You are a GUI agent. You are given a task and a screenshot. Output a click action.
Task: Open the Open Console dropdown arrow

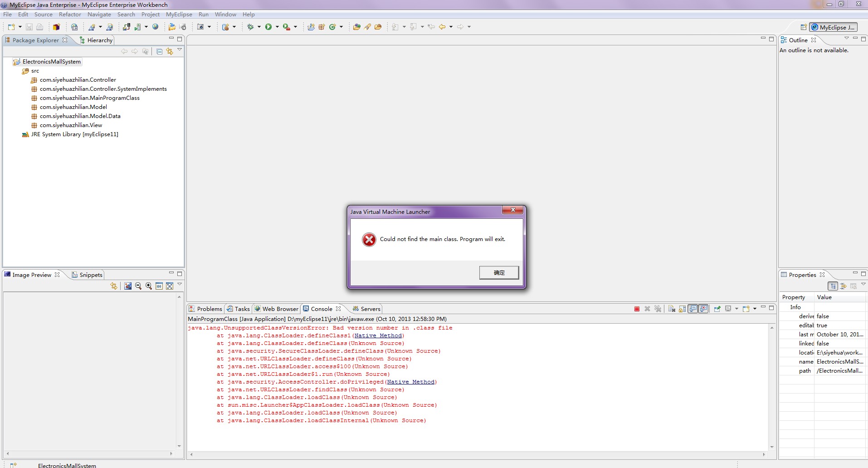(x=755, y=309)
